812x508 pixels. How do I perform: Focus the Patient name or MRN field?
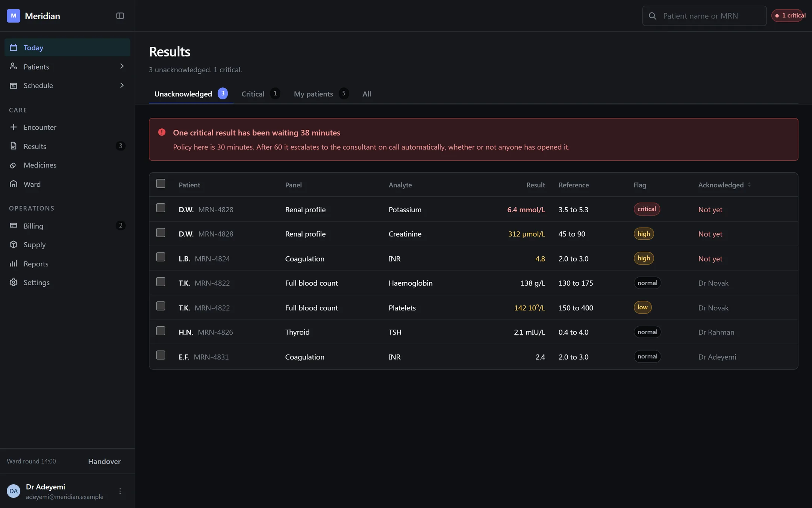[704, 16]
